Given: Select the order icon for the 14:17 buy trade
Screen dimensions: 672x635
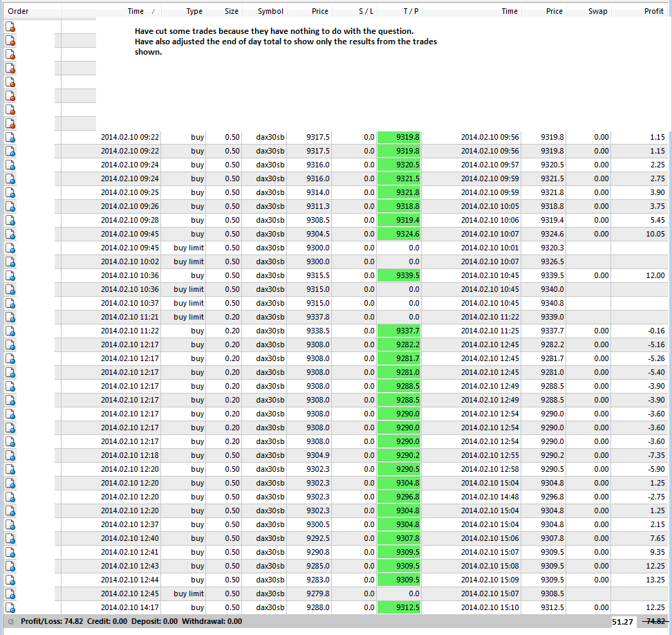Looking at the screenshot, I should coord(10,607).
